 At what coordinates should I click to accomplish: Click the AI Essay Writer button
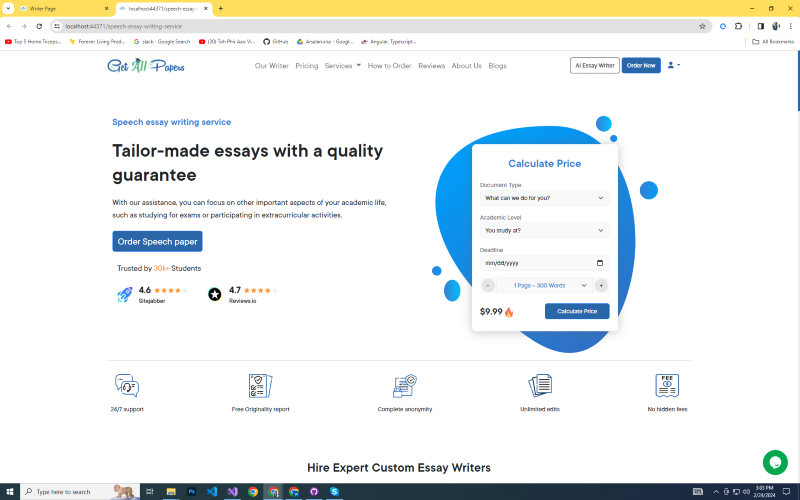coord(594,65)
